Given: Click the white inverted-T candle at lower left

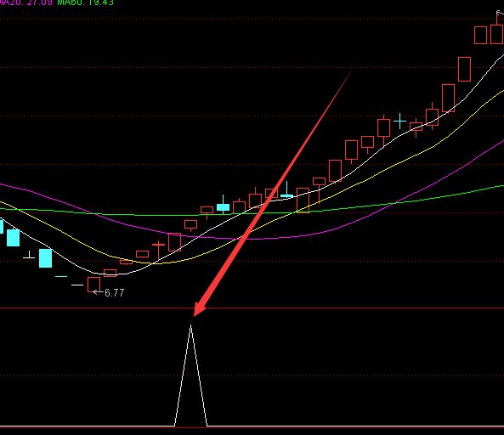Looking at the screenshot, I should [29, 255].
